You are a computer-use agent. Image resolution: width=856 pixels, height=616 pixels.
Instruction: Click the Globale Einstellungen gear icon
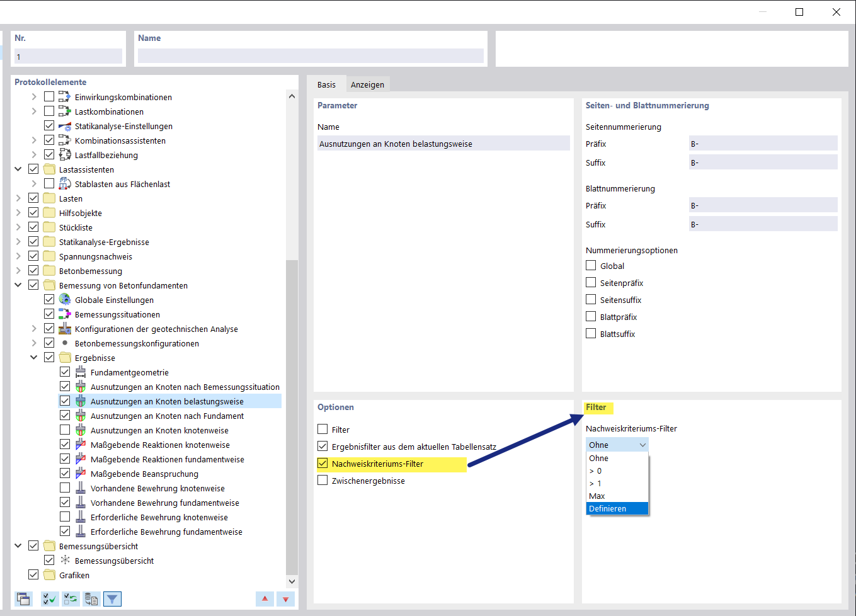[x=64, y=300]
